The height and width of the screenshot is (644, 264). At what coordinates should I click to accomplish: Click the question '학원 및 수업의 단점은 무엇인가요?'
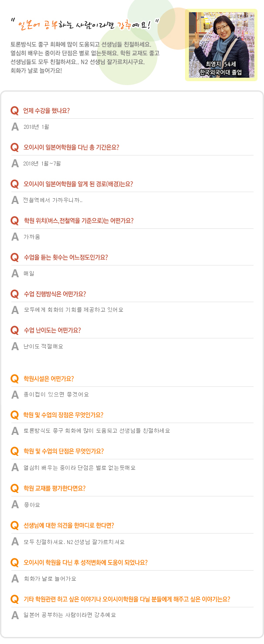point(63,451)
